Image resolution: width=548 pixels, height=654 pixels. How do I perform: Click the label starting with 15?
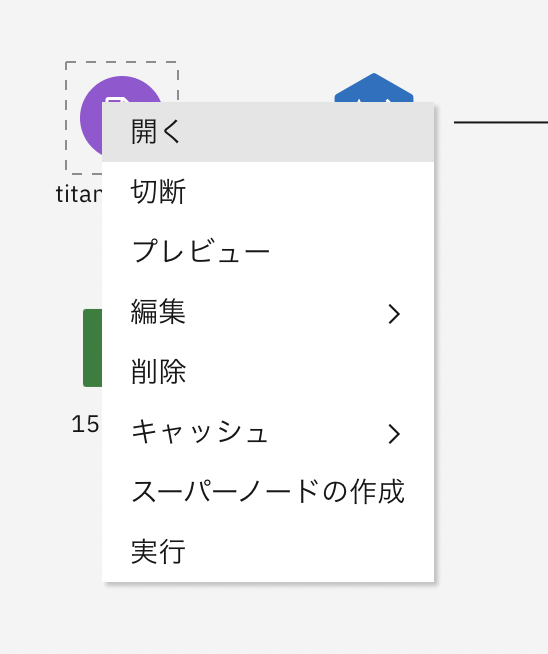[85, 424]
